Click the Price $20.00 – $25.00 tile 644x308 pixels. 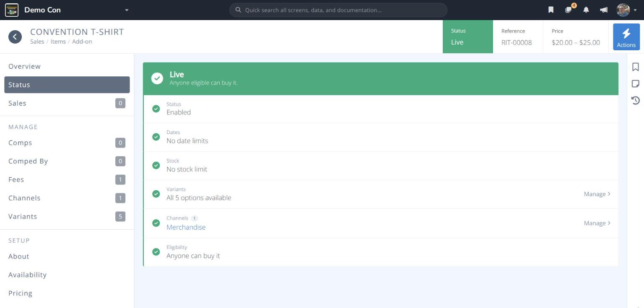coord(576,37)
